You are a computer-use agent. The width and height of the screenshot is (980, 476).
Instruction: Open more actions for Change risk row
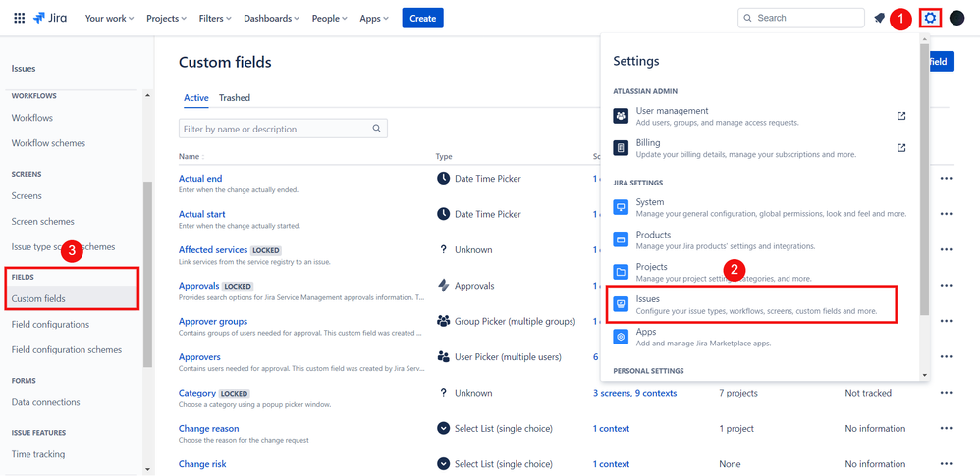(x=947, y=464)
